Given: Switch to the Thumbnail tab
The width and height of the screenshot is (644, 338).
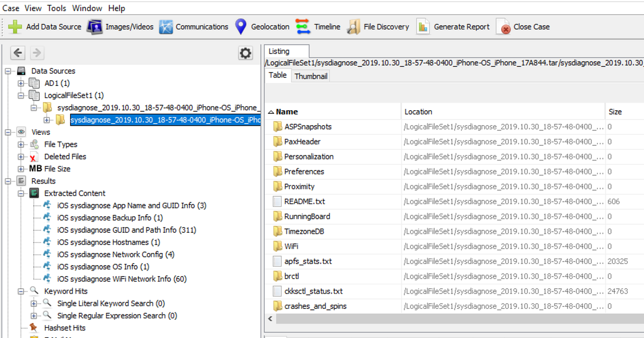Looking at the screenshot, I should click(311, 76).
